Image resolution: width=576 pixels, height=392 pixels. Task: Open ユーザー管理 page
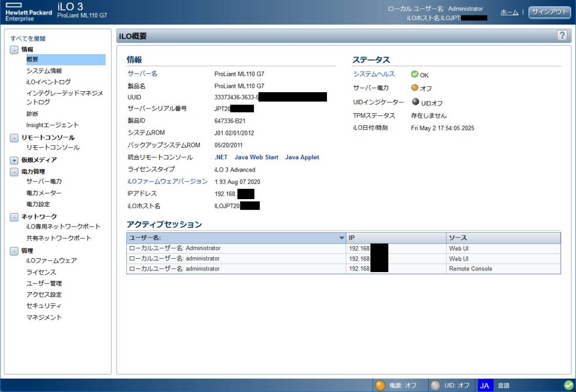point(44,284)
